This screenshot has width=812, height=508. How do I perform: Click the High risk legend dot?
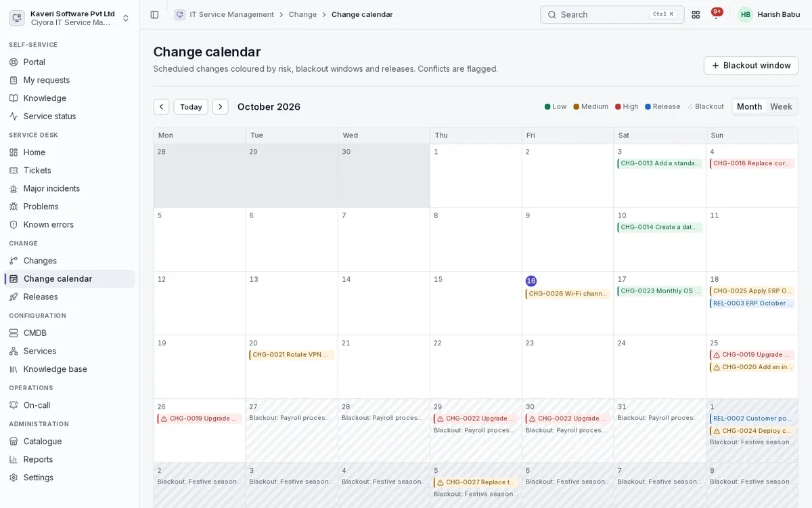[x=618, y=107]
